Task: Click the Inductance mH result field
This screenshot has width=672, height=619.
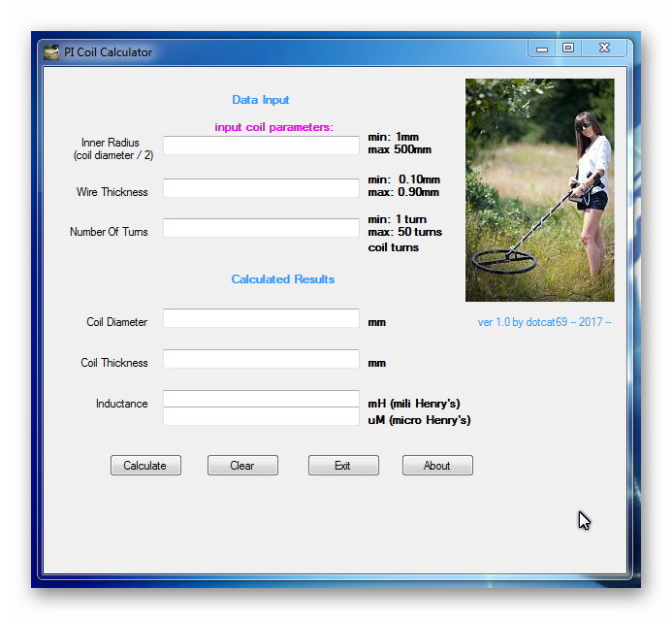Action: click(261, 399)
